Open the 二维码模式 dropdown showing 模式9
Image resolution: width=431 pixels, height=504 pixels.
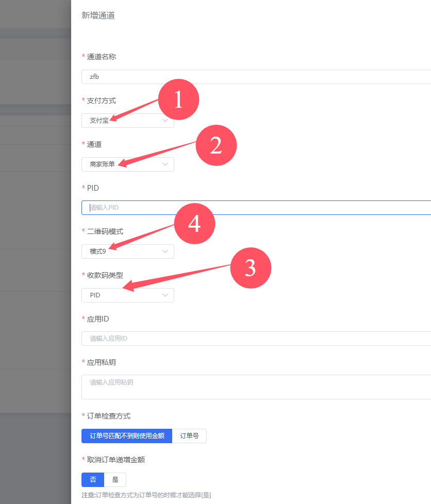pyautogui.click(x=128, y=251)
